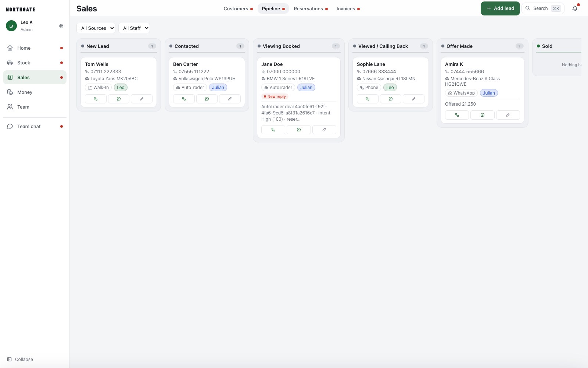Open WhatsApp for Amira K

click(x=483, y=115)
